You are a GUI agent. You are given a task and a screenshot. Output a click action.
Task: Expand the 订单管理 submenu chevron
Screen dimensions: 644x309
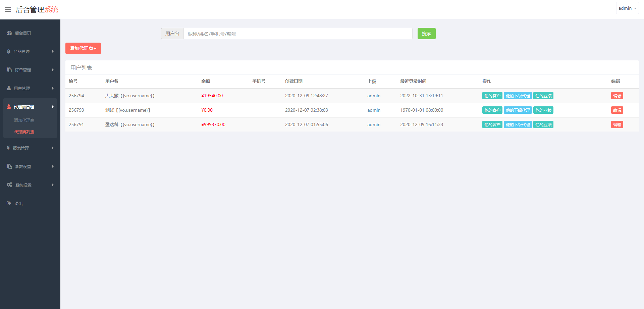point(52,69)
